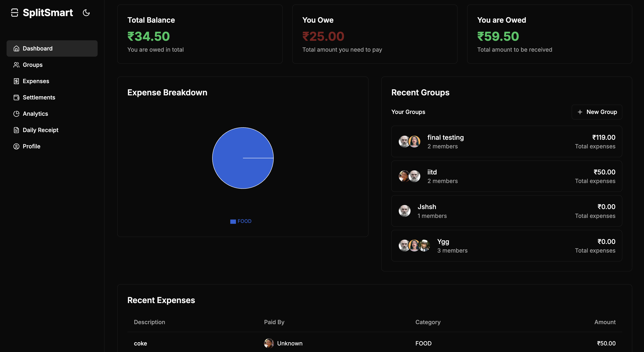The width and height of the screenshot is (644, 352).
Task: Go to Analytics page
Action: (35, 114)
